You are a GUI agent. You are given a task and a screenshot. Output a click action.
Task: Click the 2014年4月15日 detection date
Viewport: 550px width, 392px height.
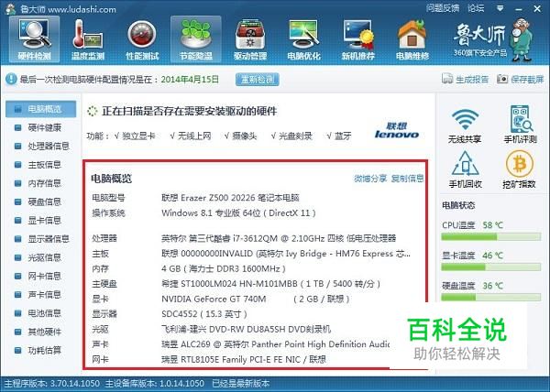point(190,80)
